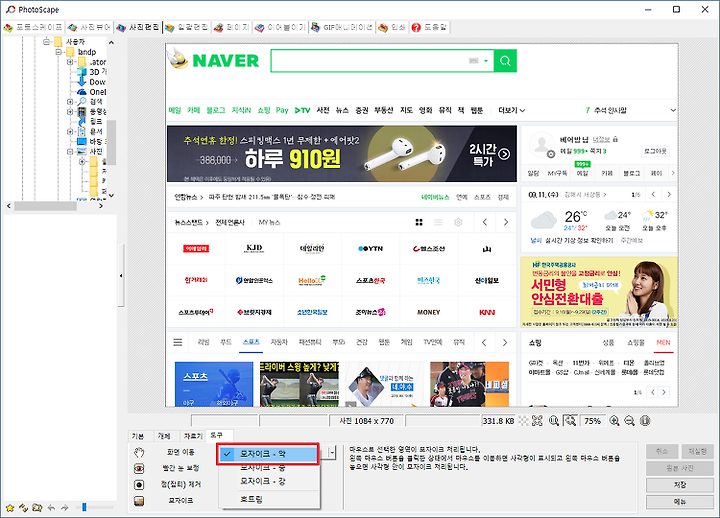This screenshot has height=518, width=720.
Task: Switch to the 사진뷰어 photo viewer tab
Action: click(x=90, y=28)
